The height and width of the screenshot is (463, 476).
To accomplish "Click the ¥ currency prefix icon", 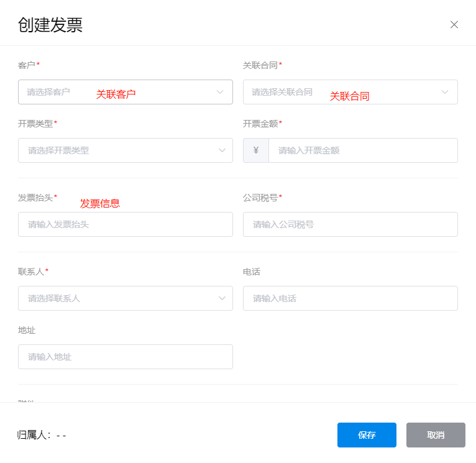I will click(x=256, y=150).
